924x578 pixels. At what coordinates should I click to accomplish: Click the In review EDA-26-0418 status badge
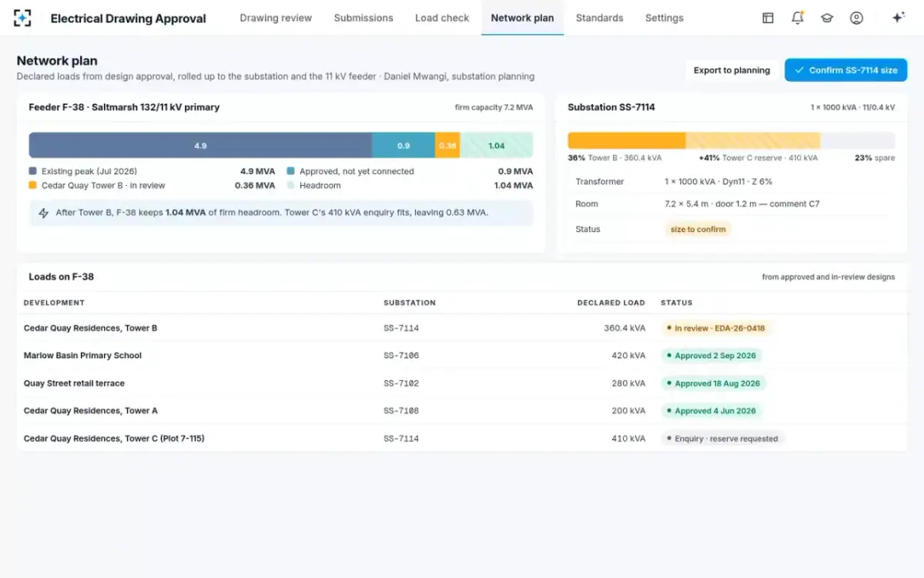click(x=715, y=328)
